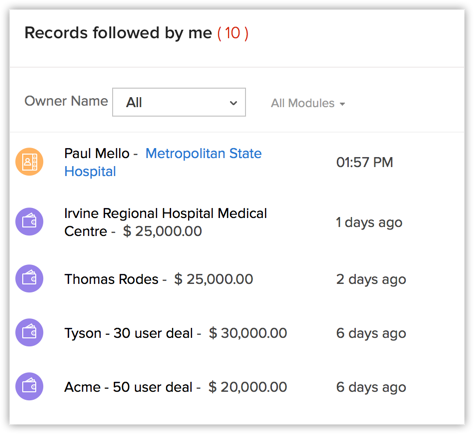Viewport: 474px width, 434px height.
Task: Click the orange contact icon beside Paul Mello
Action: coord(29,162)
